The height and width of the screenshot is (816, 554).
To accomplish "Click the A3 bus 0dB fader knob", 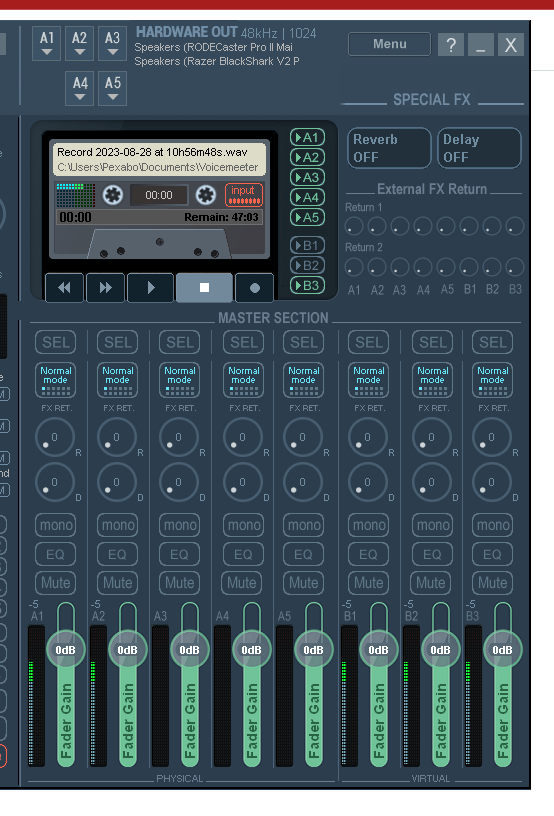I will coord(189,650).
